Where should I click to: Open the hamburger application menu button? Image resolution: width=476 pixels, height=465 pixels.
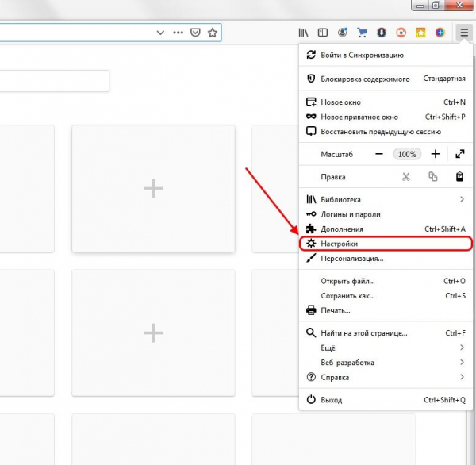click(x=464, y=33)
